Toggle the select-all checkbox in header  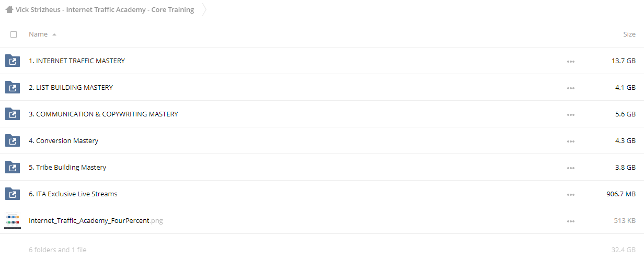(x=14, y=34)
